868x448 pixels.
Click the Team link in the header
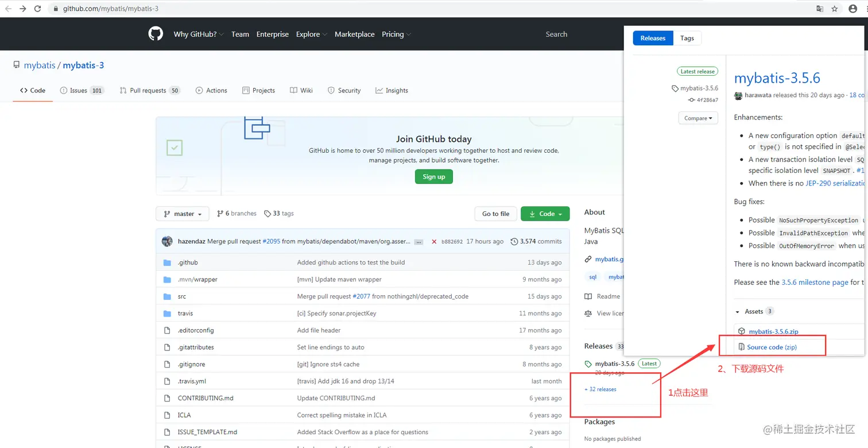point(240,34)
